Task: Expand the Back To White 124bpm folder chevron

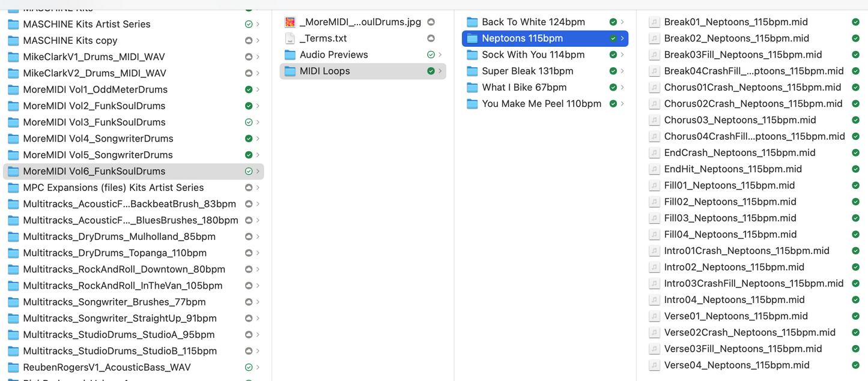Action: point(622,22)
